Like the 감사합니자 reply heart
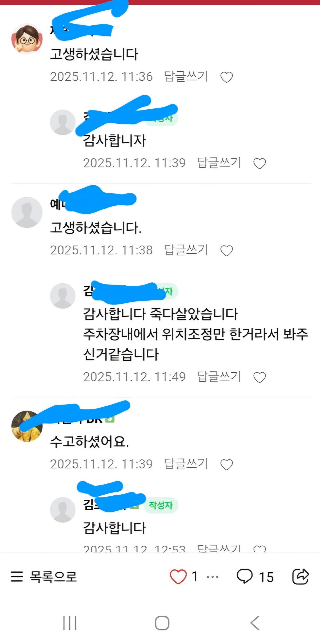This screenshot has width=320, height=644. 259,164
